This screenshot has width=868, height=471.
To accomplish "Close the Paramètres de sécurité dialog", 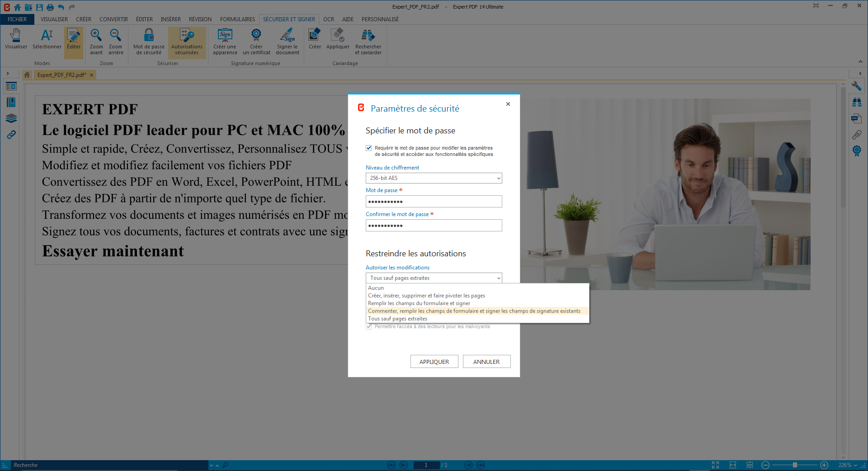I will 508,104.
